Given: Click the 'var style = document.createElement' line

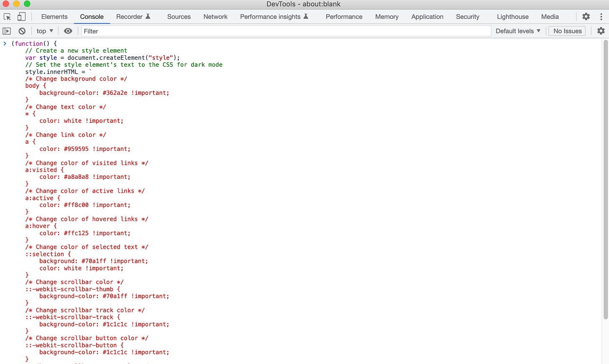Looking at the screenshot, I should [x=102, y=58].
